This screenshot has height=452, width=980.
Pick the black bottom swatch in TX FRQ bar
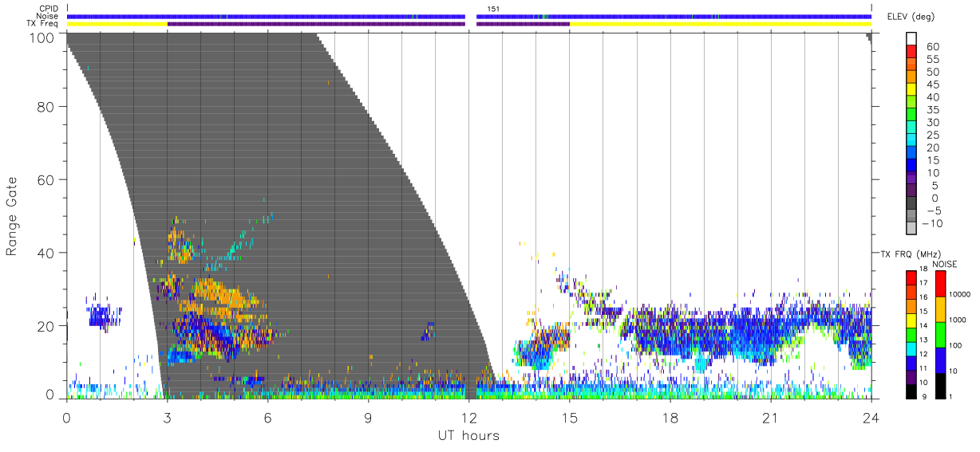click(911, 391)
